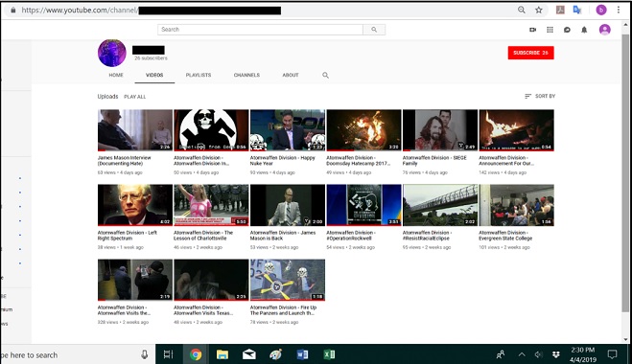Open the Atomwaffen Visits Texas video title
Screen dimensions: 632x364
point(203,310)
